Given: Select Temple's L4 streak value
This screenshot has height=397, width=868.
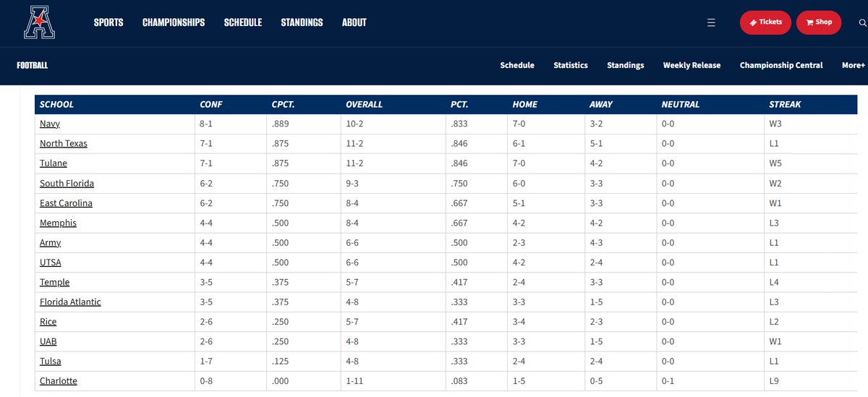Looking at the screenshot, I should click(775, 282).
